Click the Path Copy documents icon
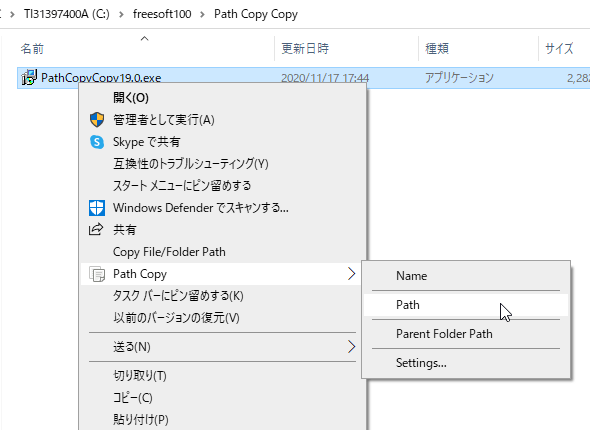This screenshot has height=430, width=590. tap(97, 274)
